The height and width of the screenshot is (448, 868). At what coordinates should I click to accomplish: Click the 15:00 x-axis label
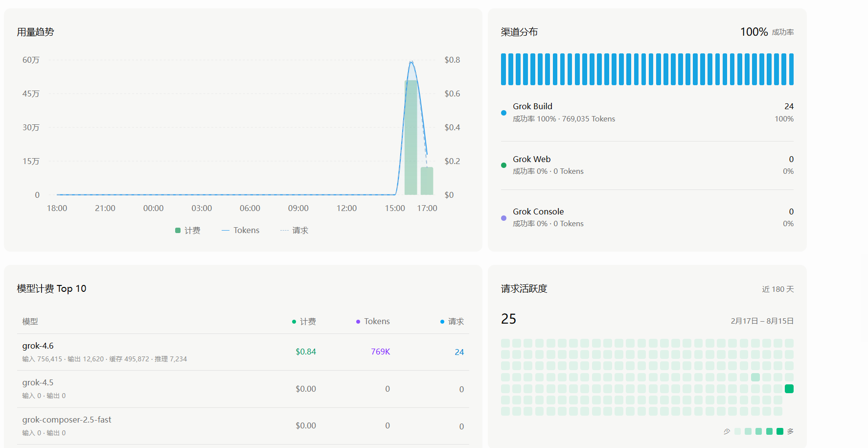(x=395, y=208)
